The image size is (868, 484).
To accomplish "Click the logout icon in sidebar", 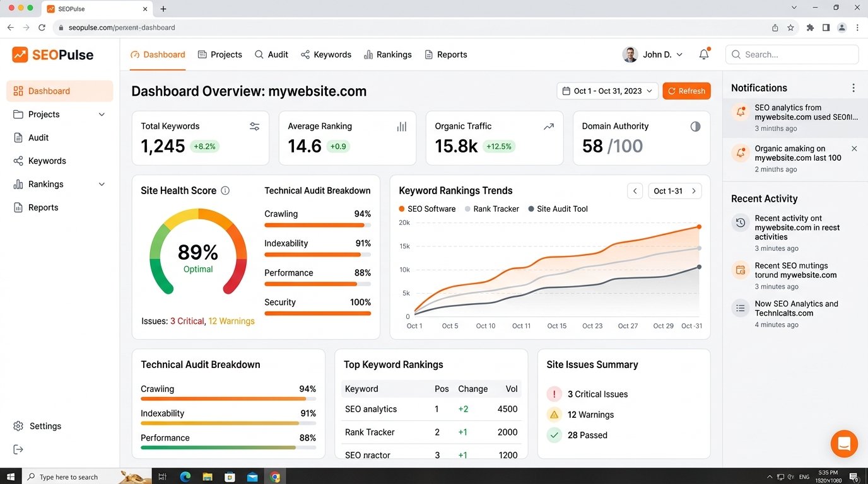I will [x=18, y=449].
